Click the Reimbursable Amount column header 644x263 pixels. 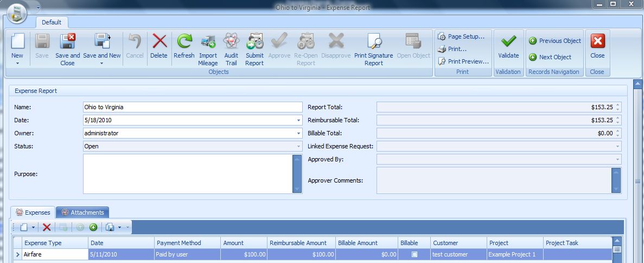pyautogui.click(x=301, y=243)
